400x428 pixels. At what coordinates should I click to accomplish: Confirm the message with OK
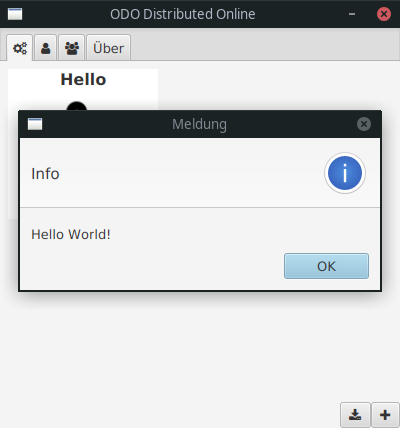click(x=326, y=266)
